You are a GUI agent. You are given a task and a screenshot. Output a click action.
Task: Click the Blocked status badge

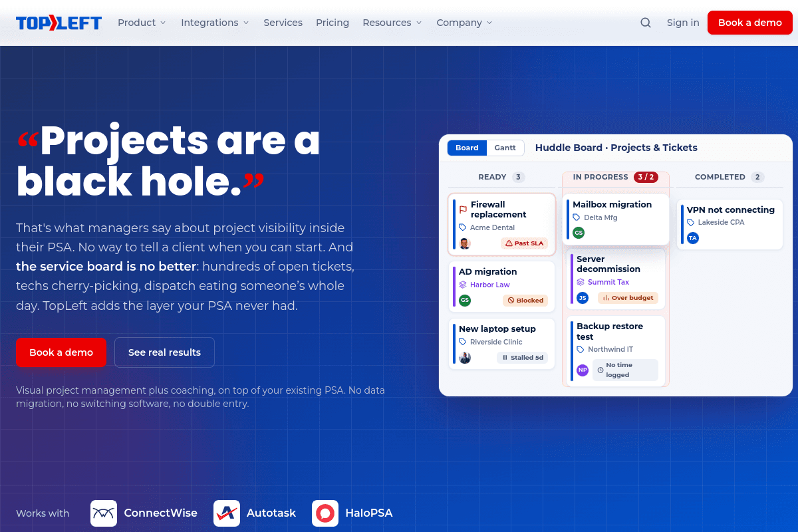(x=525, y=301)
